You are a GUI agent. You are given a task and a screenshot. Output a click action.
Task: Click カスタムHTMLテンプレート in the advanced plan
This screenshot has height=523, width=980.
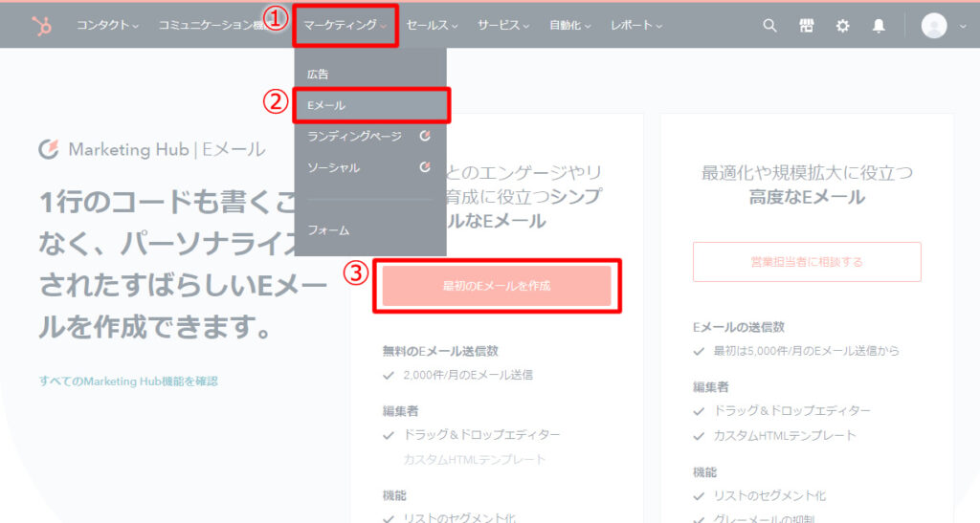[785, 436]
